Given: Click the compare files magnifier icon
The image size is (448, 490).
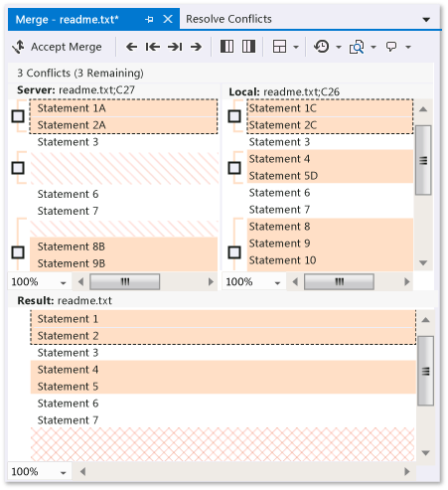Looking at the screenshot, I should coord(357,47).
